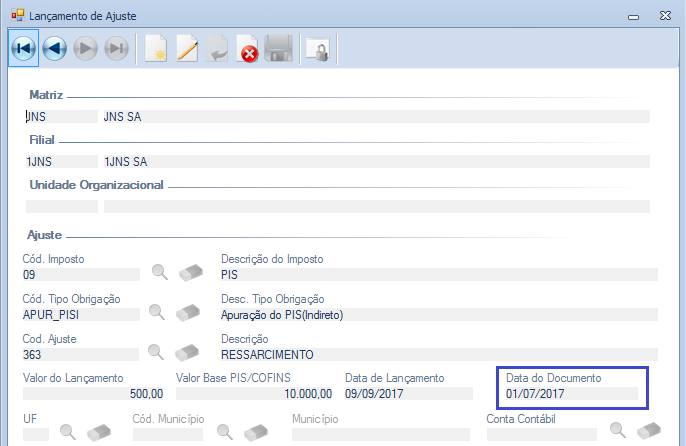Go to the previous record
The width and height of the screenshot is (686, 446).
coord(55,48)
